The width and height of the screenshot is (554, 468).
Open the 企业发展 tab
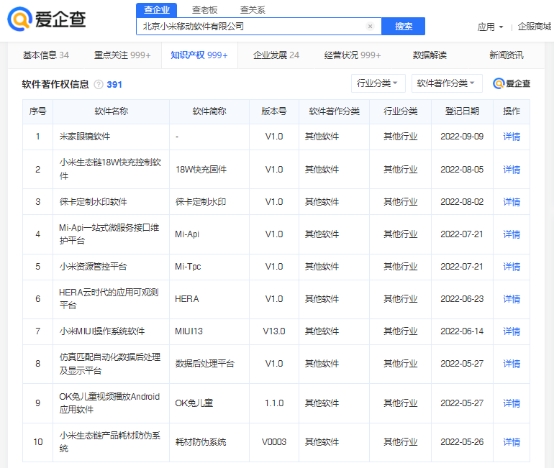click(x=276, y=55)
